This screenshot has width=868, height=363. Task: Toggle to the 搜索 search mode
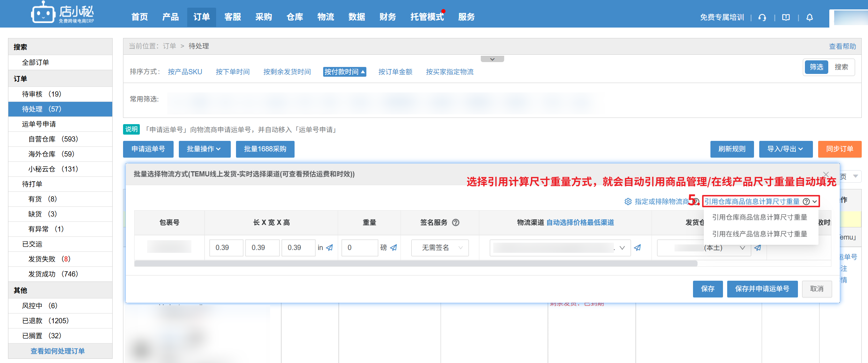tap(841, 67)
